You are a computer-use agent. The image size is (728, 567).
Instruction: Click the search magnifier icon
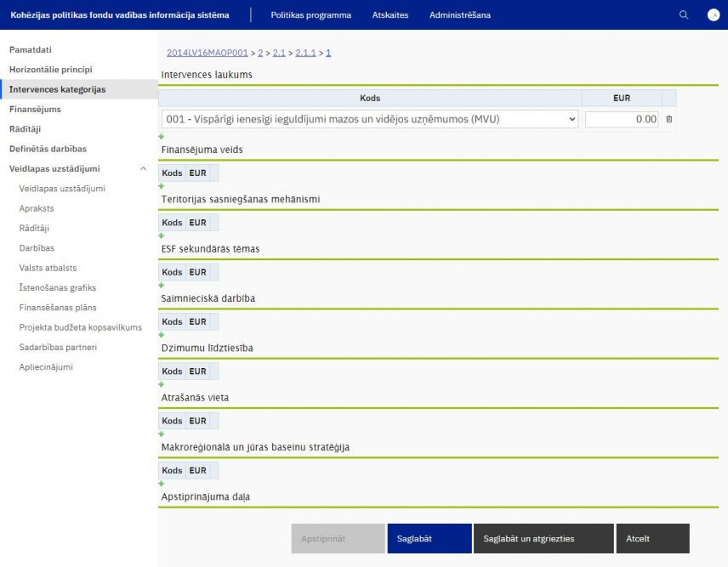(x=684, y=14)
